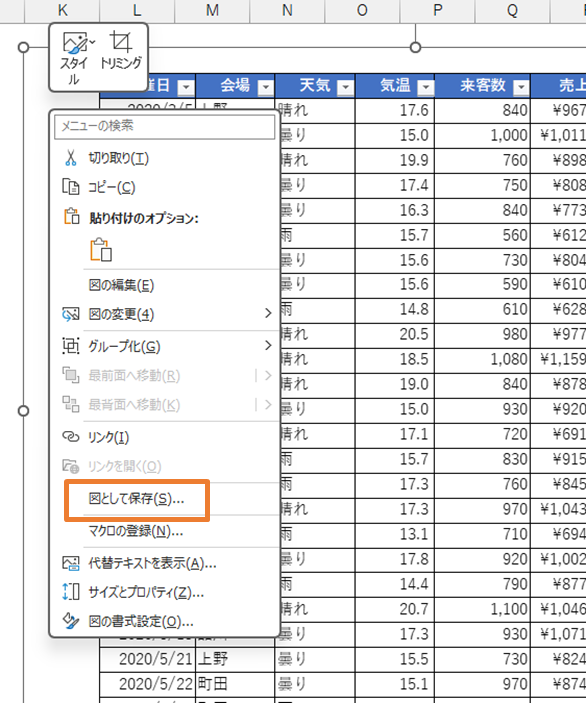The width and height of the screenshot is (586, 703).
Task: Click the メニューの検索 search field
Action: 165,126
